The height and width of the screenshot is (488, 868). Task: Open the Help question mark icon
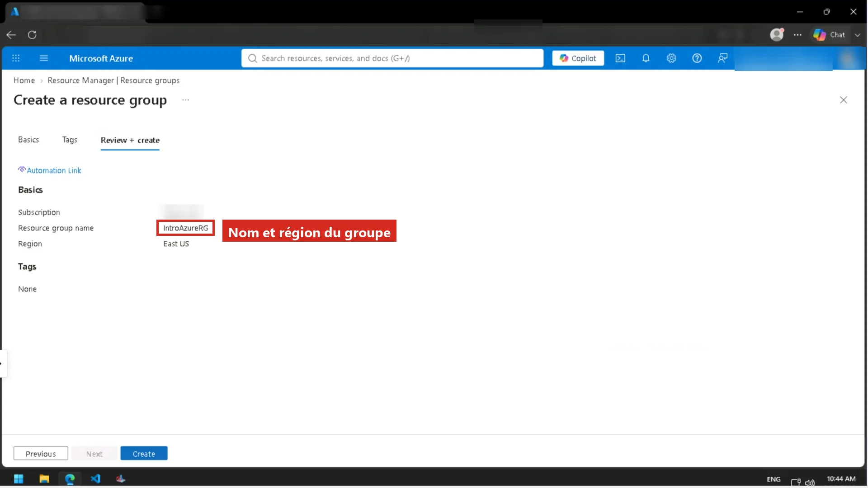point(697,58)
